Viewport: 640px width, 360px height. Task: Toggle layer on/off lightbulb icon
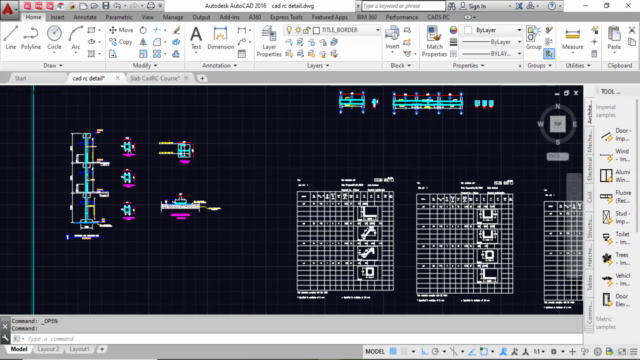[x=289, y=30]
